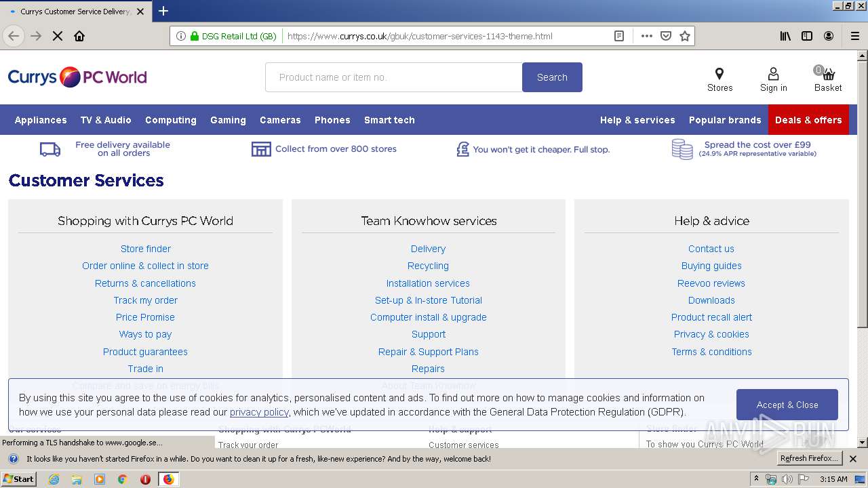
Task: Open Gaming menu
Action: [x=228, y=120]
